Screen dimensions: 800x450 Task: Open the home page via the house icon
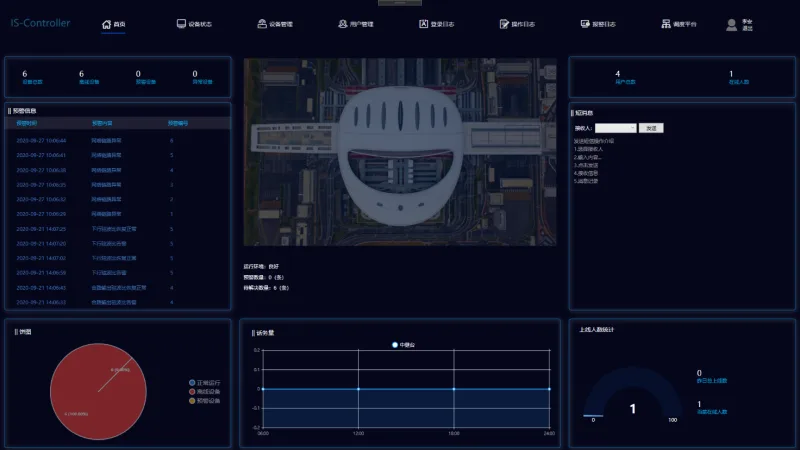(107, 24)
